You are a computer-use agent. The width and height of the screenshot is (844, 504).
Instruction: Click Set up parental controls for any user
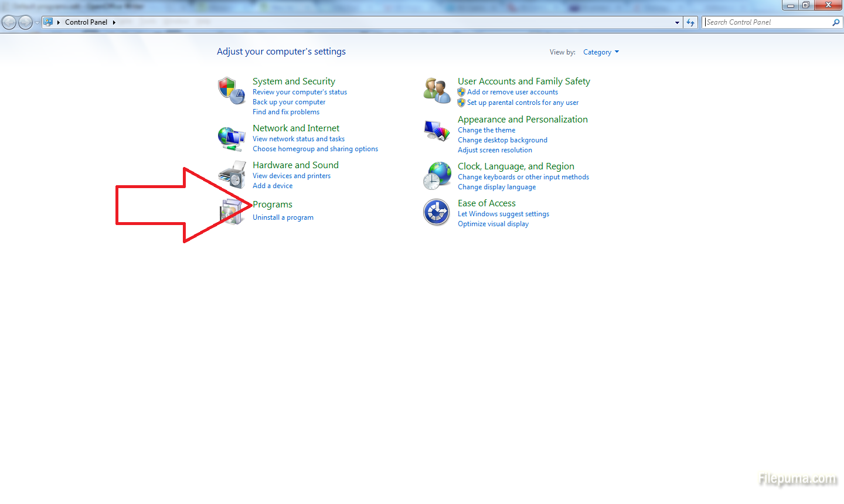coord(522,102)
